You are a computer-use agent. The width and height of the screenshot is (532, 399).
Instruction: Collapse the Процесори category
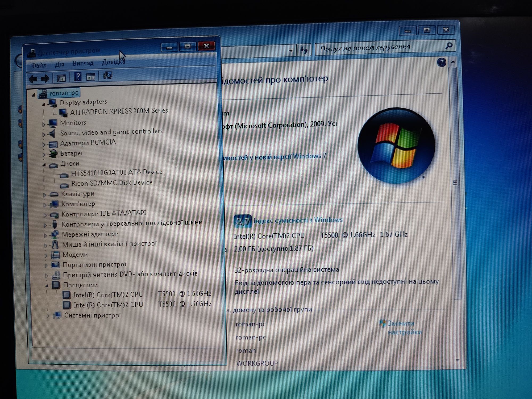click(x=47, y=286)
